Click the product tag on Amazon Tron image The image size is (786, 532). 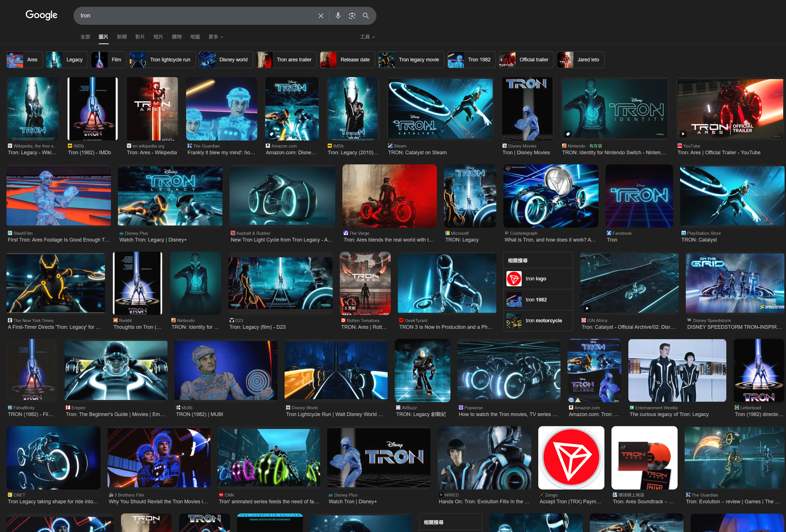pos(271,134)
